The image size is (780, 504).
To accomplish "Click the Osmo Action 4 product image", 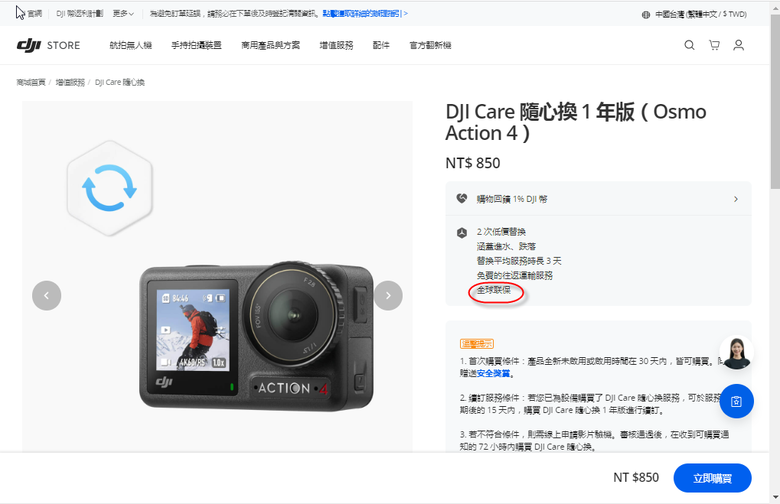I will 256,337.
